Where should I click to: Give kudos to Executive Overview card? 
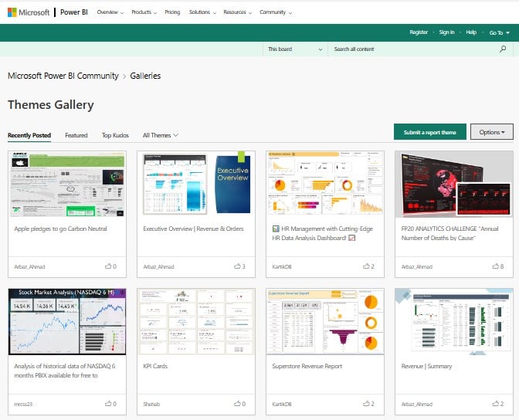tap(237, 266)
